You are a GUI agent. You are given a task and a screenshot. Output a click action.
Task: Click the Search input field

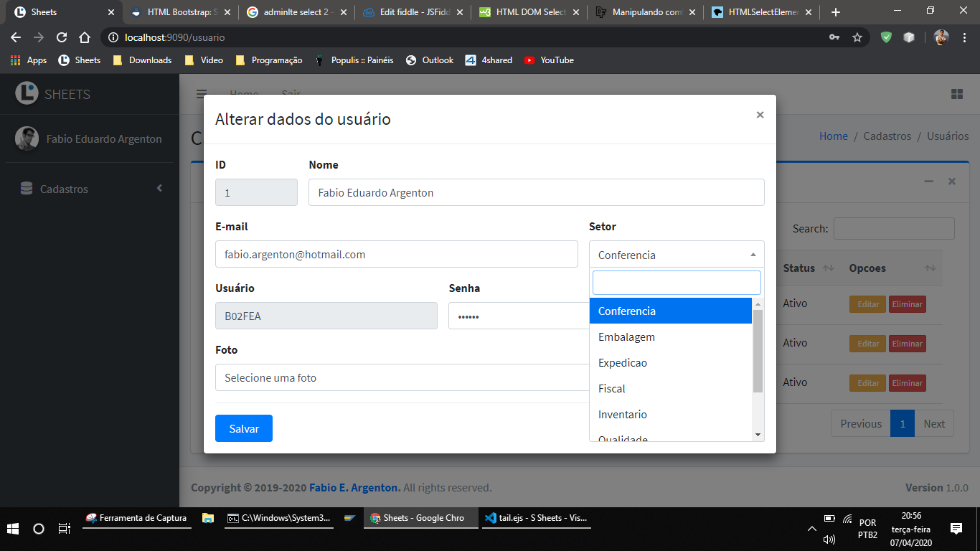click(x=894, y=228)
